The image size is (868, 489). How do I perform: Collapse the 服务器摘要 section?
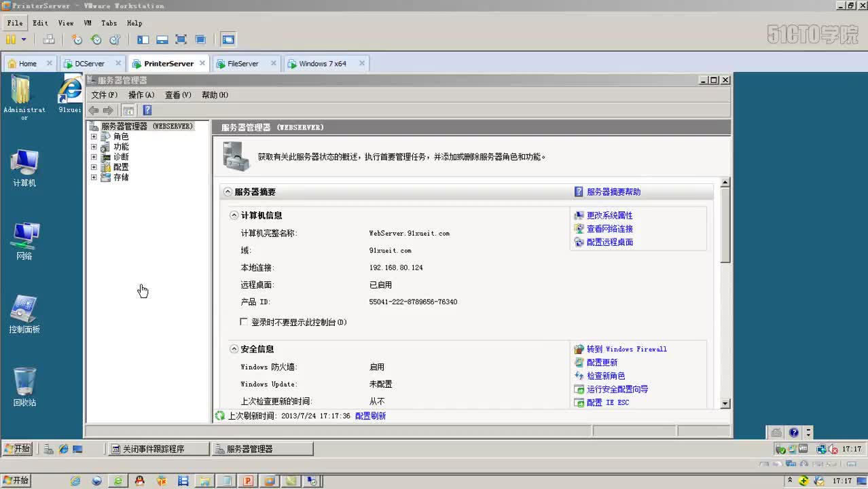pyautogui.click(x=228, y=192)
